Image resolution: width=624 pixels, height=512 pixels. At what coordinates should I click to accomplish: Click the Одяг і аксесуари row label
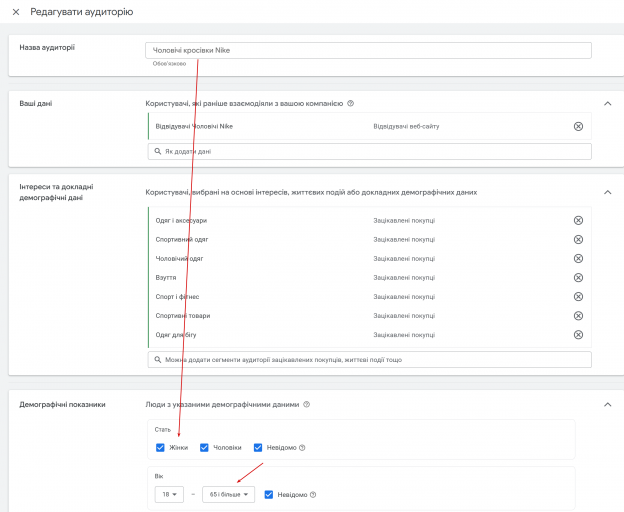click(181, 220)
